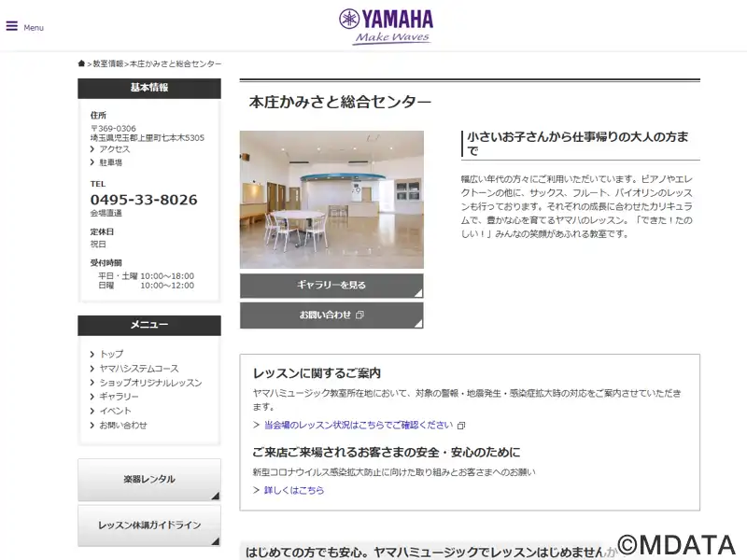This screenshot has height=560, width=747.
Task: Click the お問い合わせ button below the photo
Action: [331, 315]
